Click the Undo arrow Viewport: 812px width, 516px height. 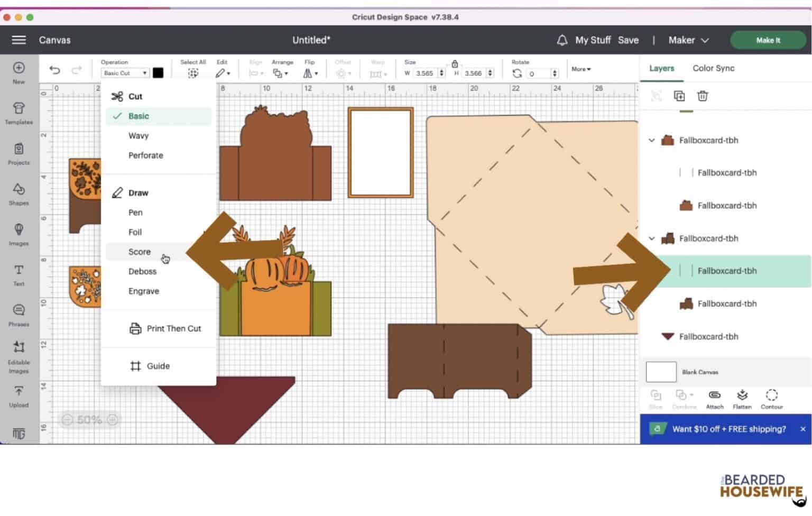point(54,70)
